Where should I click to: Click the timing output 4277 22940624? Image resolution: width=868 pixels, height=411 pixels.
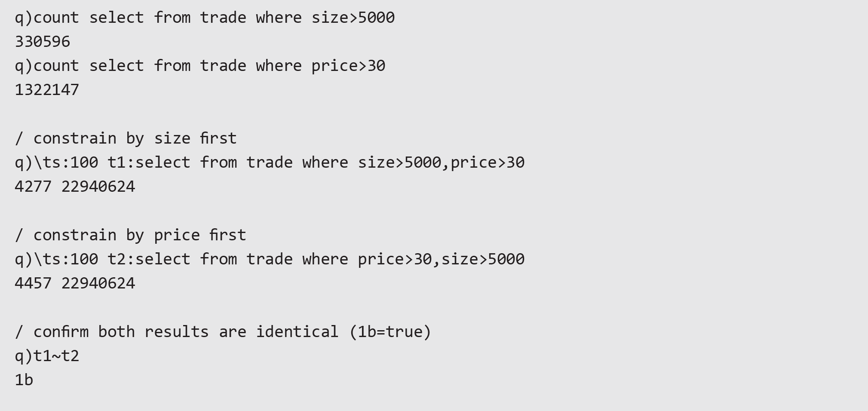(75, 187)
